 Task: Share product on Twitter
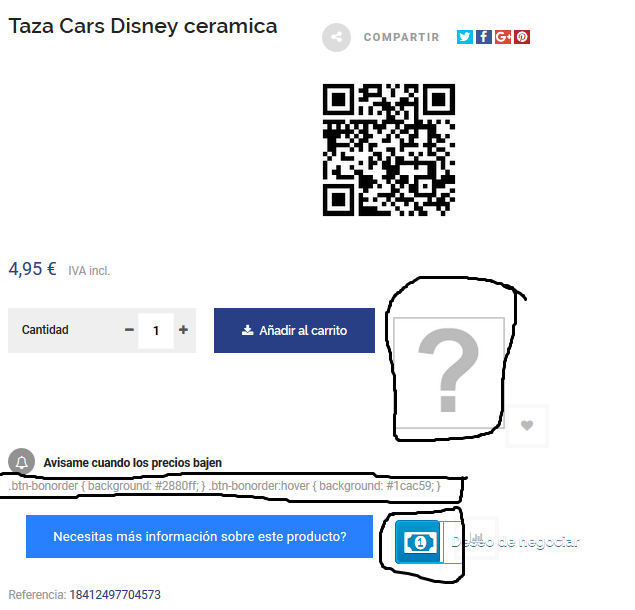pos(465,37)
